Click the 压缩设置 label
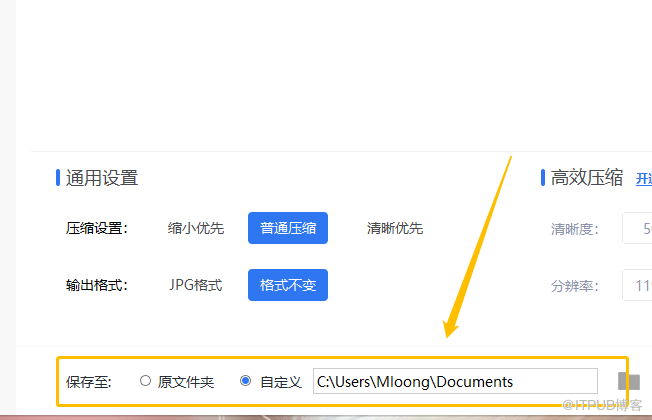Screen dimensions: 652x420 96,228
